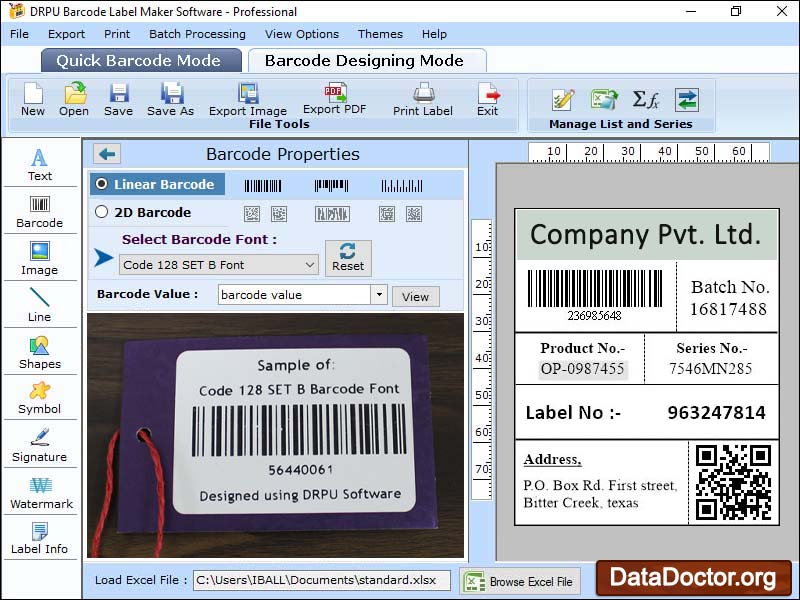This screenshot has width=800, height=600.
Task: Switch to Quick Barcode Mode tab
Action: [140, 60]
